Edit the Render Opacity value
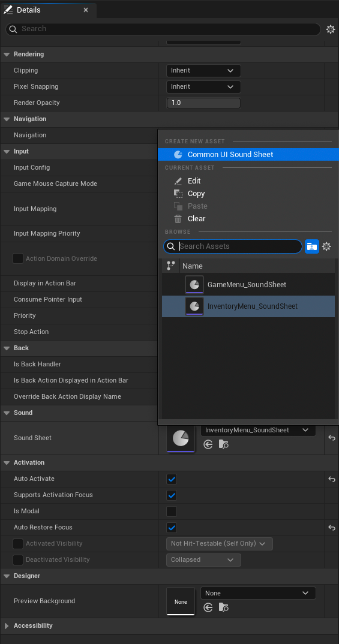 point(203,103)
